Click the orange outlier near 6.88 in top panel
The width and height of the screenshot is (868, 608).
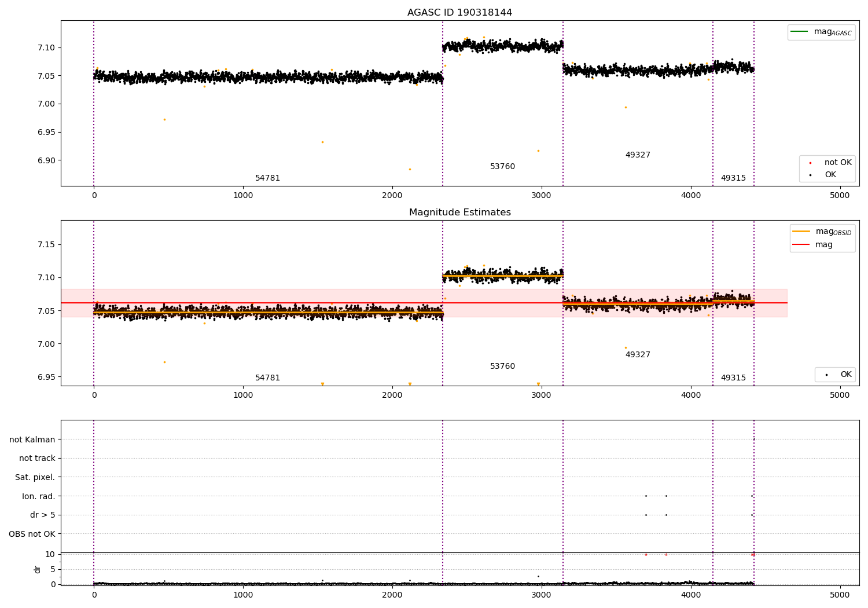410,170
